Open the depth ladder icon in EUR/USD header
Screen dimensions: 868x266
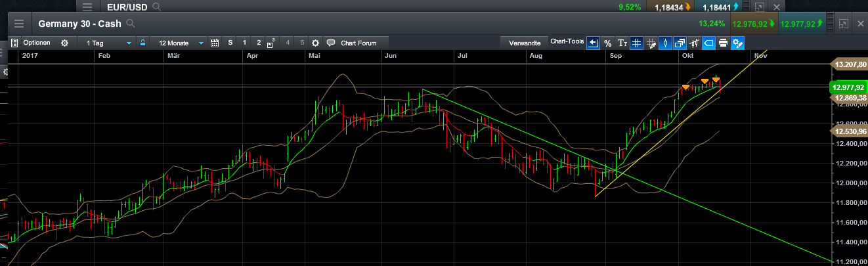pos(746,7)
